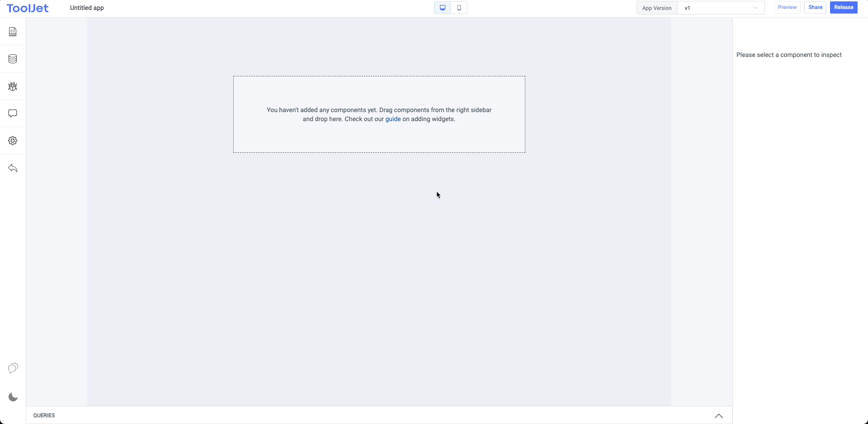868x424 pixels.
Task: Open global settings gear icon
Action: 13,141
